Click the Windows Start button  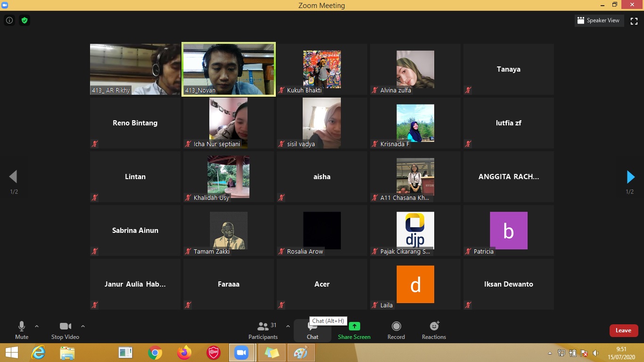click(x=12, y=353)
